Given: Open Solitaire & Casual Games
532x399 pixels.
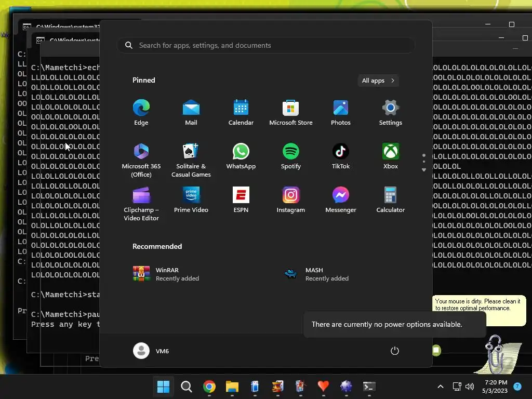Looking at the screenshot, I should [191, 160].
